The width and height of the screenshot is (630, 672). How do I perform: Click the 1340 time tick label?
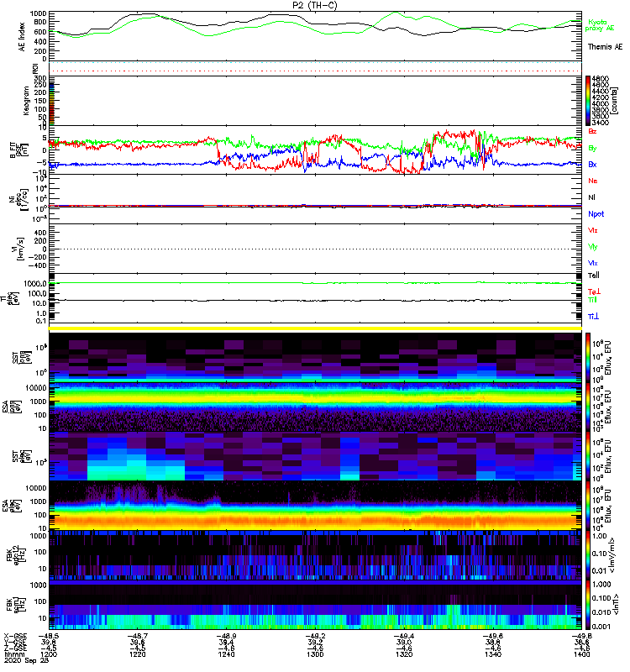tap(492, 654)
